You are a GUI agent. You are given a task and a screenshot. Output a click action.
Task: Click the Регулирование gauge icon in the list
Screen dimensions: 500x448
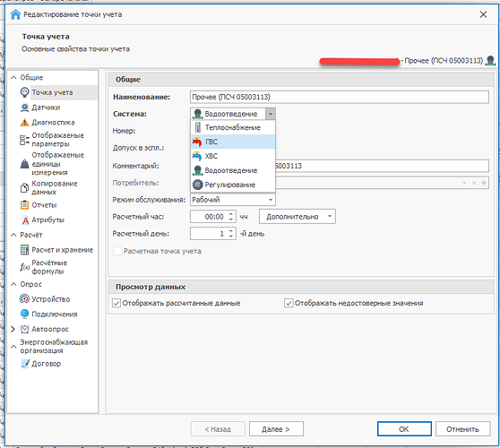point(198,185)
